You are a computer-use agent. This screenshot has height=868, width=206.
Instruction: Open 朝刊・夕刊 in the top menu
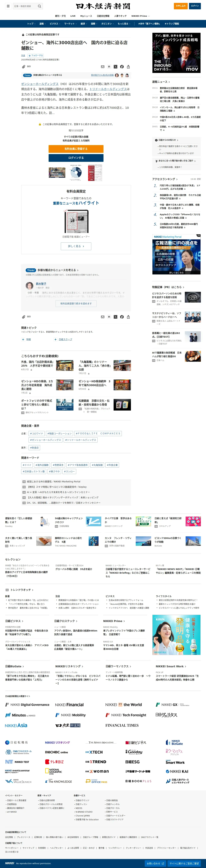tap(61, 16)
